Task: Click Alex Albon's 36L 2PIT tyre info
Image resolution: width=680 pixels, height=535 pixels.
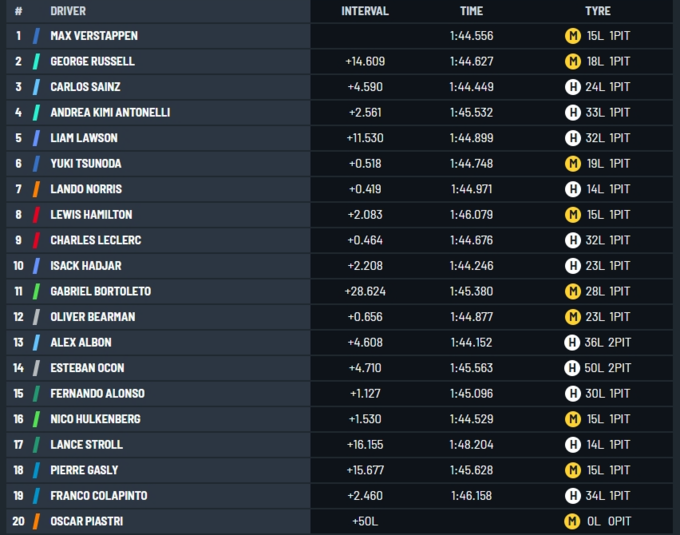Action: coord(608,342)
